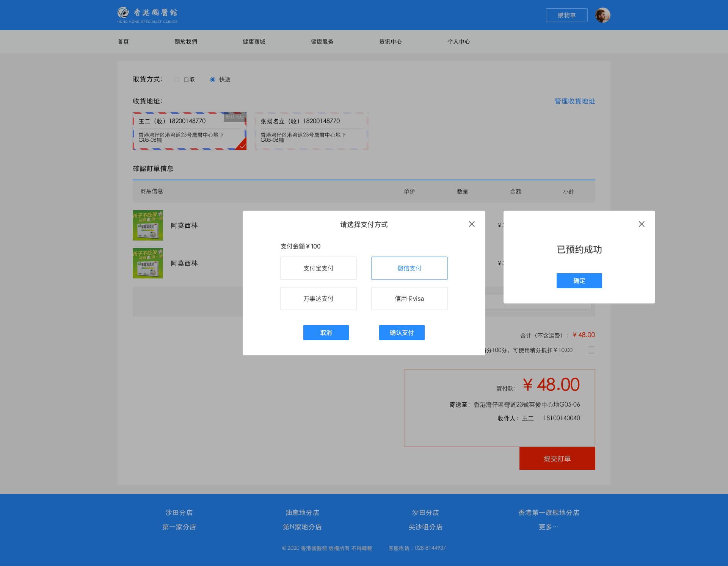Select 信用卡visa payment option
Screen dimensions: 728x566
pos(409,299)
